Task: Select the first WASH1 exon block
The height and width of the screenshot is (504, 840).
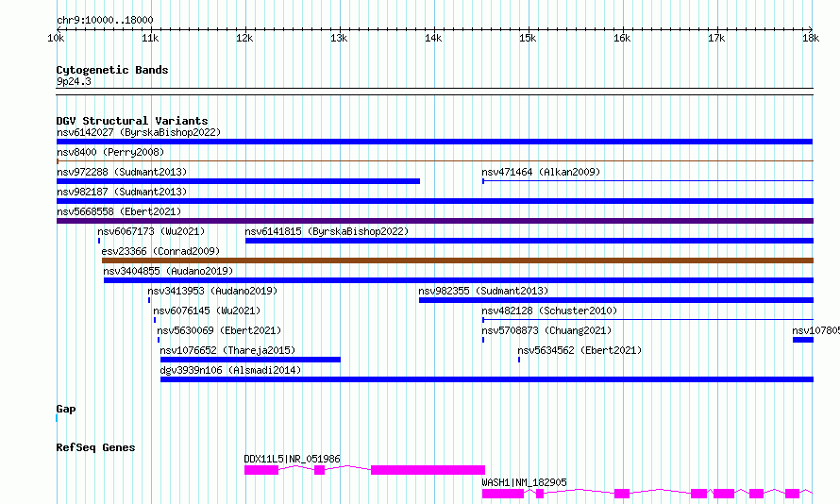Action: point(503,494)
